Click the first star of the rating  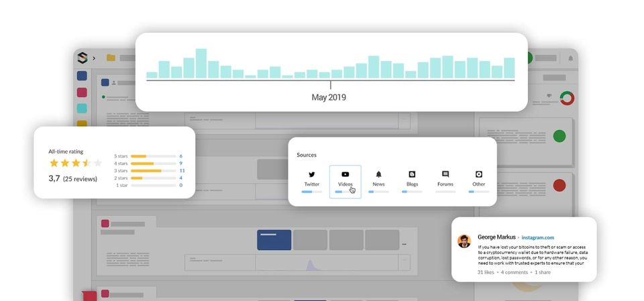coord(54,163)
